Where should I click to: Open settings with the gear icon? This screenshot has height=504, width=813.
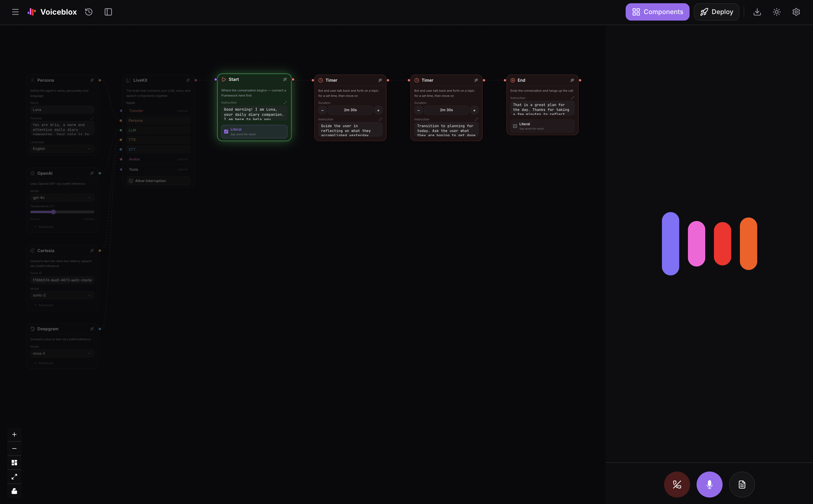(796, 12)
